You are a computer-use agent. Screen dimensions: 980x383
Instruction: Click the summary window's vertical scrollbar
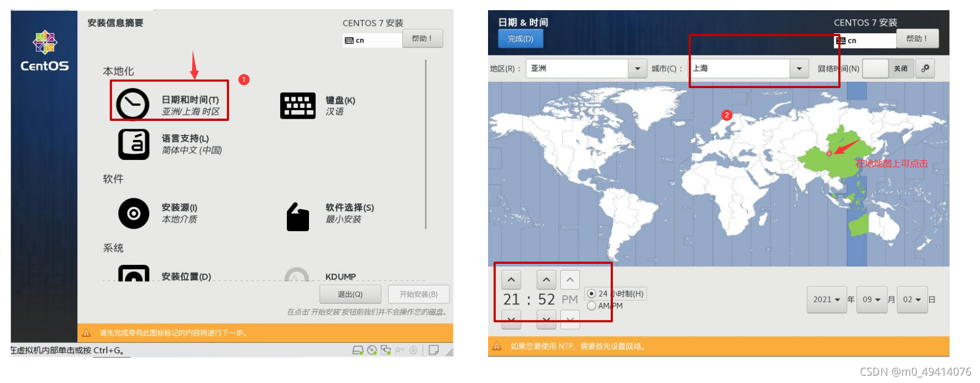426,144
